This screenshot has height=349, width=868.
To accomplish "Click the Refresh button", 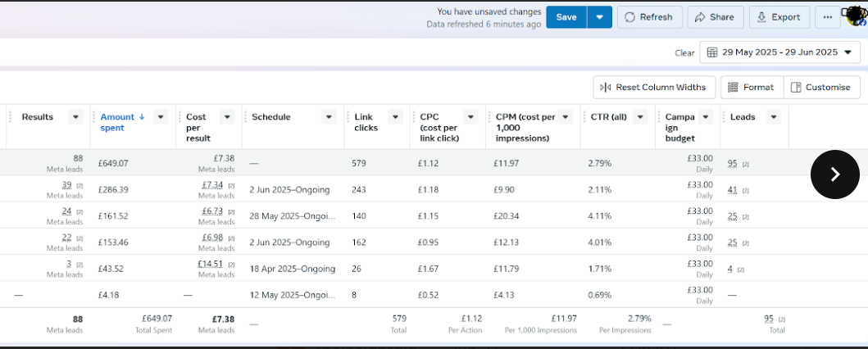I will click(648, 17).
